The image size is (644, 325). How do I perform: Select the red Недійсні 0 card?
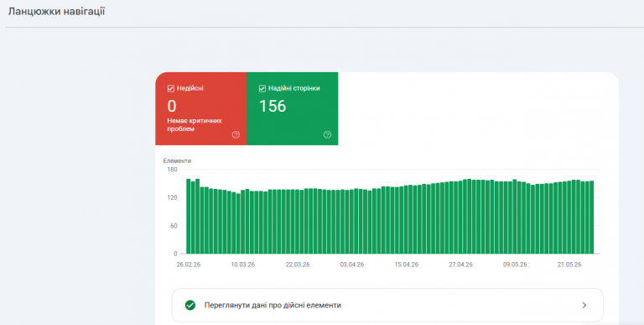pyautogui.click(x=201, y=108)
